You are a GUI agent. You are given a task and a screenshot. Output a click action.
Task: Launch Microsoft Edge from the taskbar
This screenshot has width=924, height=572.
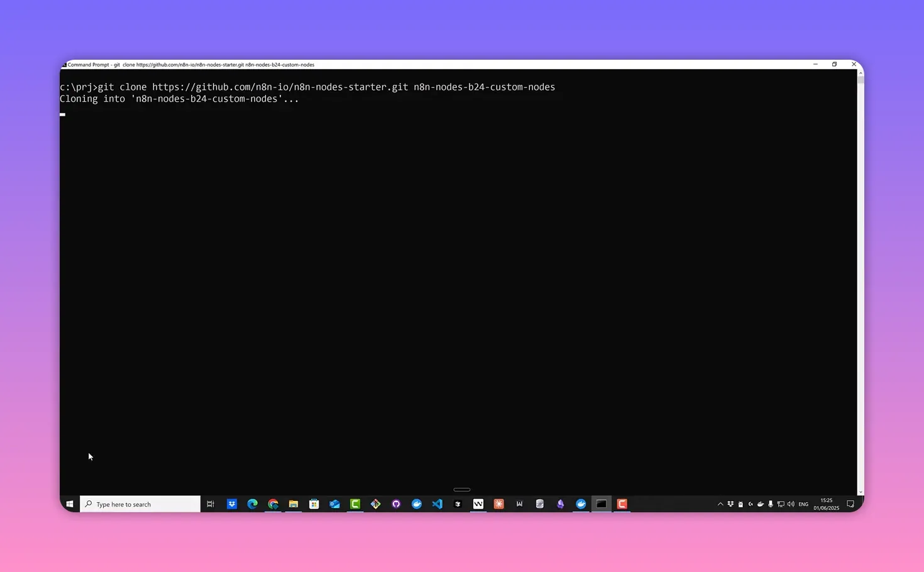tap(252, 503)
